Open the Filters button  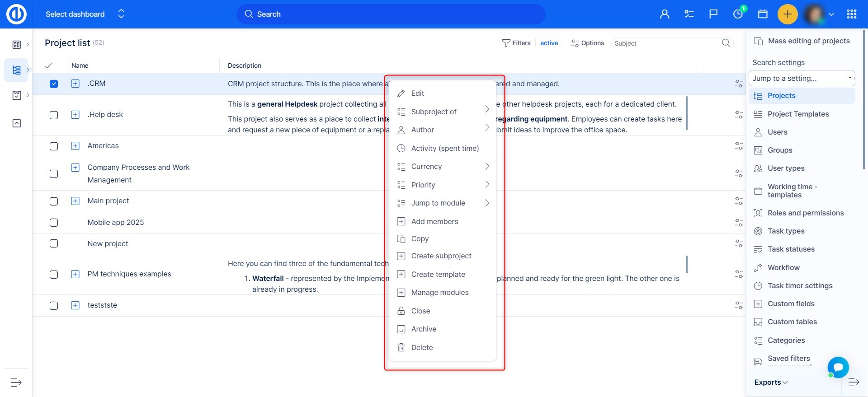coord(516,43)
